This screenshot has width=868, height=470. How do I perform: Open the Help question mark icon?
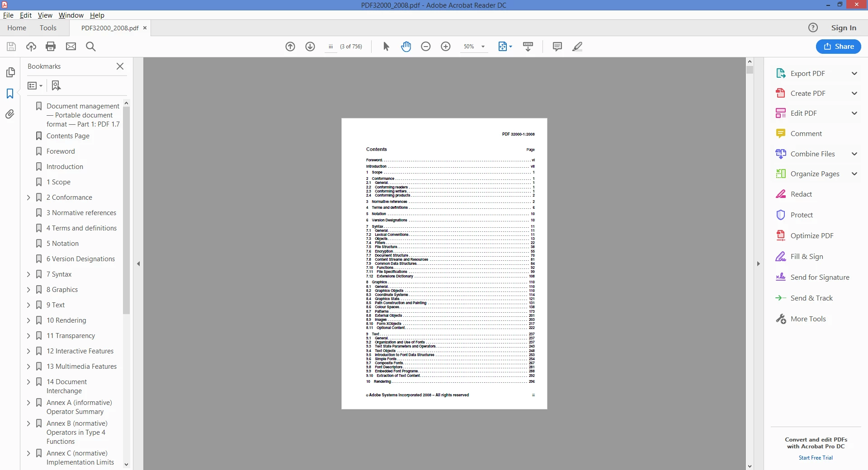pos(813,28)
